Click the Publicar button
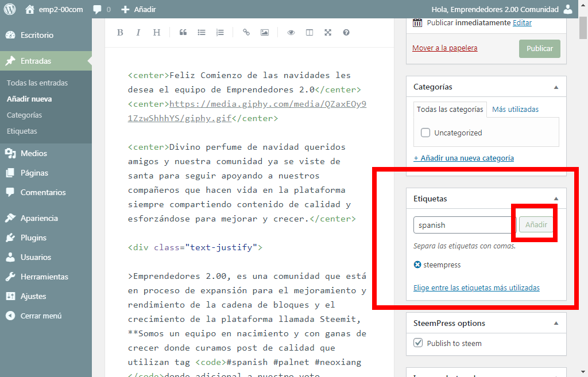588x377 pixels. [x=540, y=49]
